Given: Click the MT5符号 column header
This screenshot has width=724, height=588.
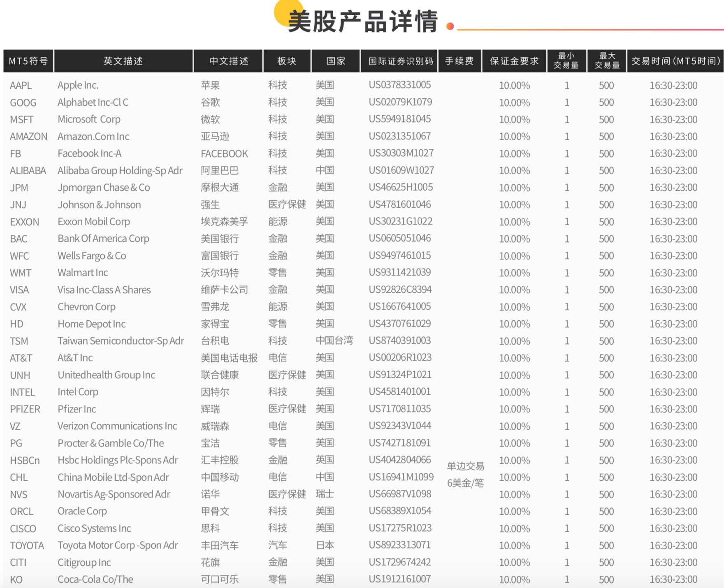Looking at the screenshot, I should click(28, 61).
